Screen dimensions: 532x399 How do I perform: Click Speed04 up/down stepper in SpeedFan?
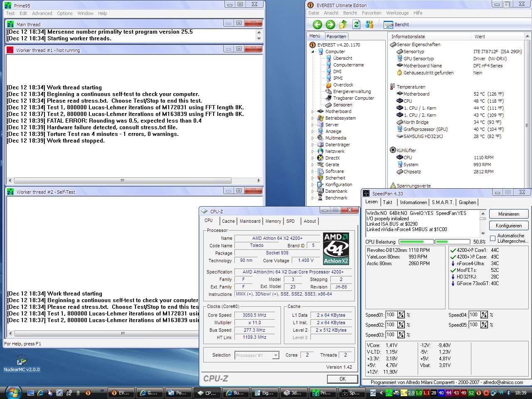tap(484, 315)
